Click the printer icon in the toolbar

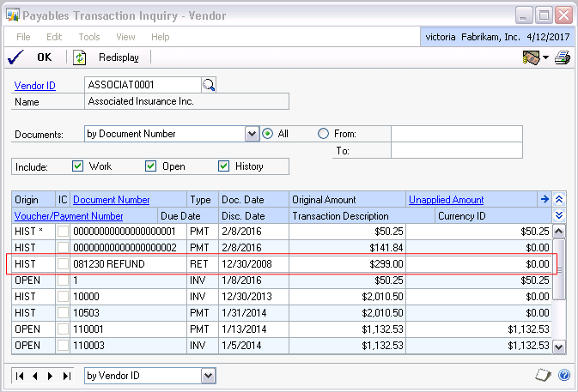point(563,57)
